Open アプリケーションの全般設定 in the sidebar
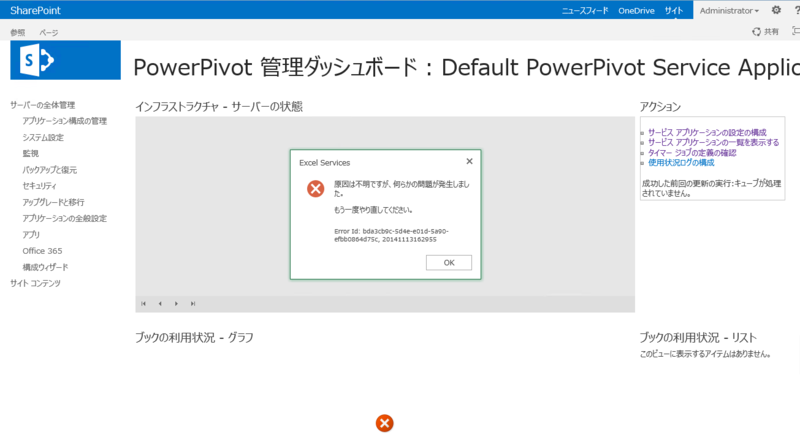Viewport: 800px width, 448px height. pyautogui.click(x=64, y=218)
